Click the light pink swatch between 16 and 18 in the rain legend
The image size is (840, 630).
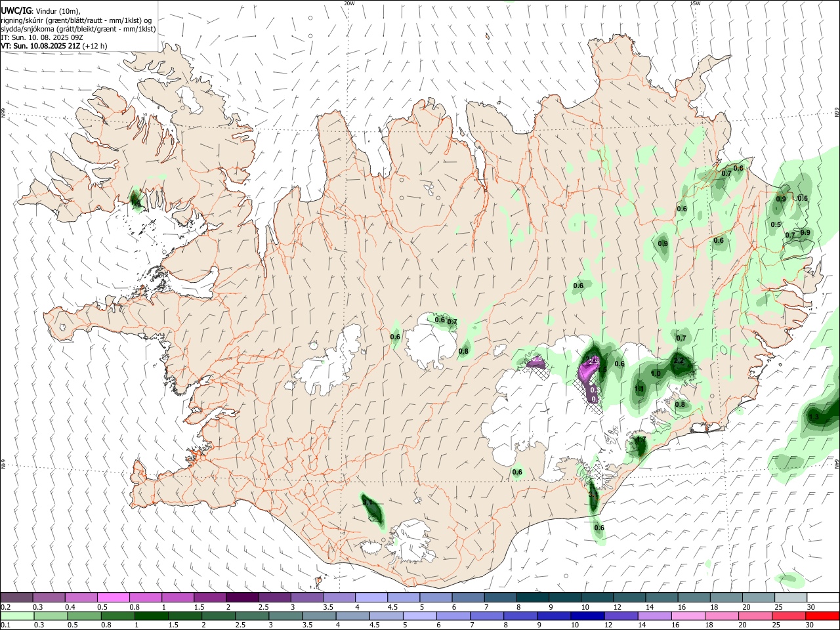pos(688,616)
